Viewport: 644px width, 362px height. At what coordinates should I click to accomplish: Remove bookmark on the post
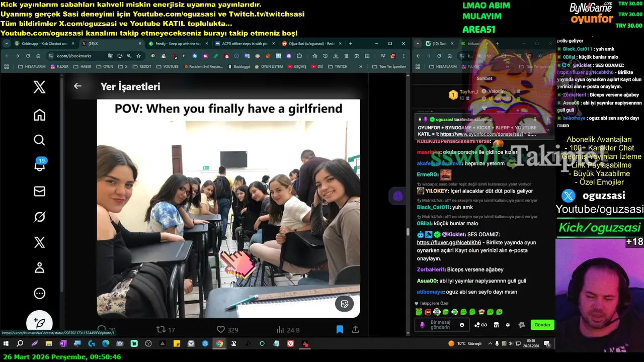[x=340, y=330]
